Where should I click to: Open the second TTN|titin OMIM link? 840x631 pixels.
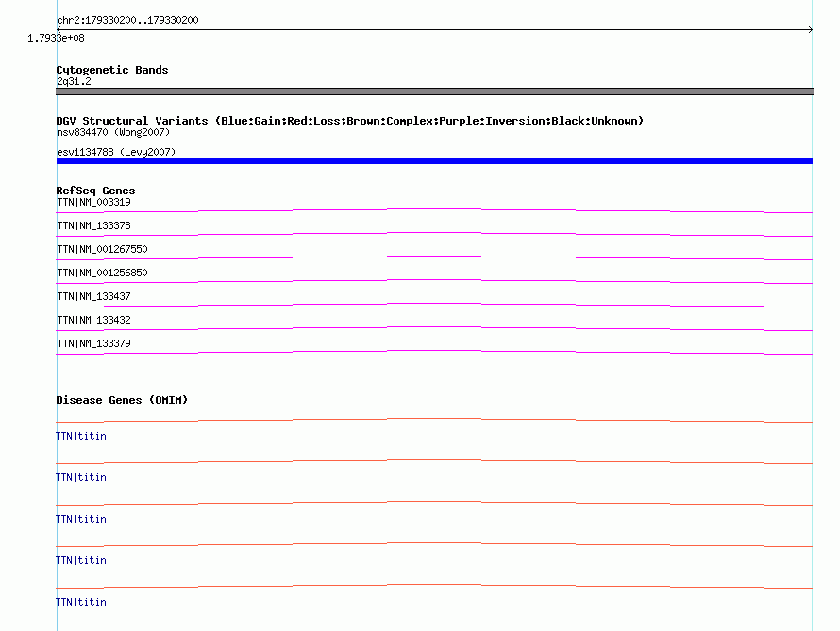[81, 477]
